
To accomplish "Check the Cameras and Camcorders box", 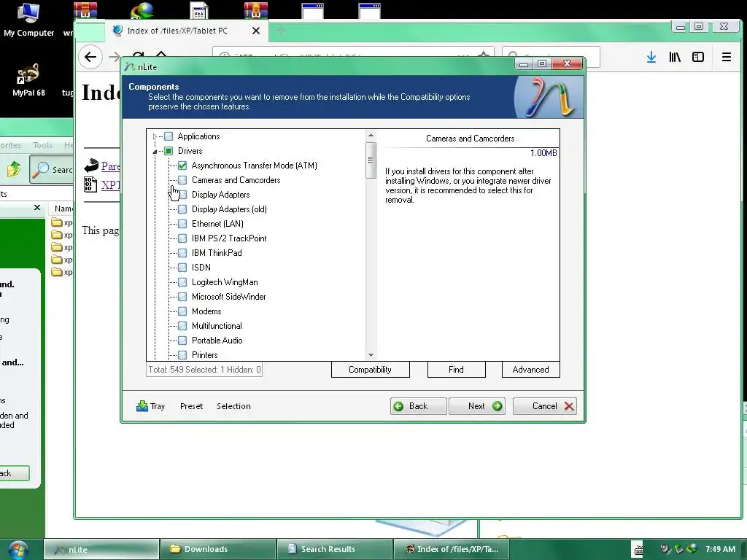I will [x=182, y=180].
